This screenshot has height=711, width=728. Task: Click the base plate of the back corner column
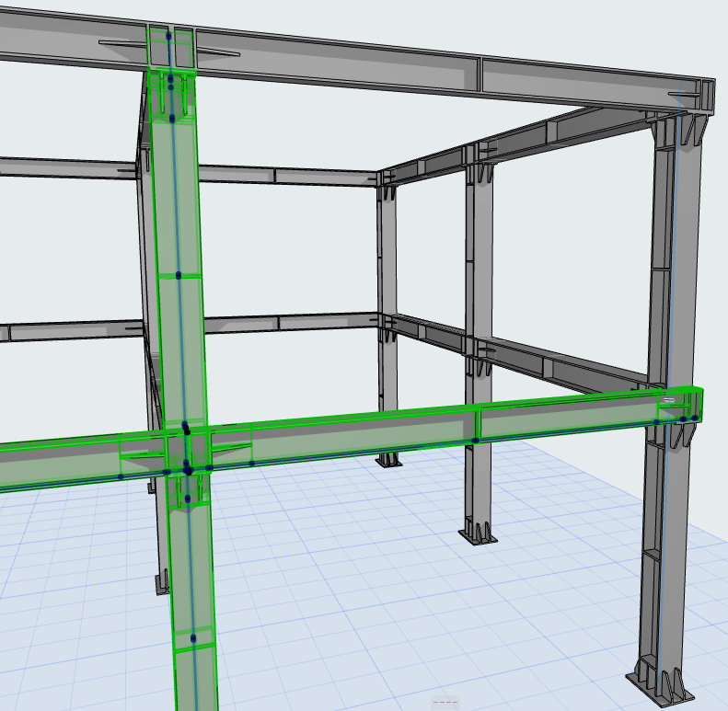388,463
